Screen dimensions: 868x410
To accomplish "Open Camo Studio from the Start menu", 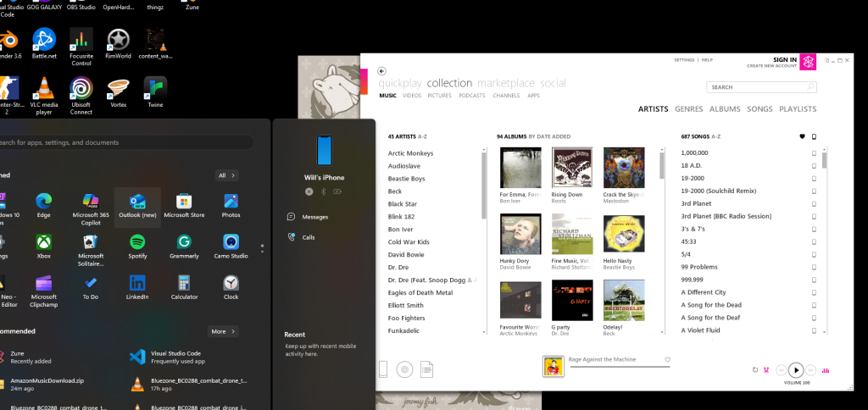I will click(x=231, y=247).
